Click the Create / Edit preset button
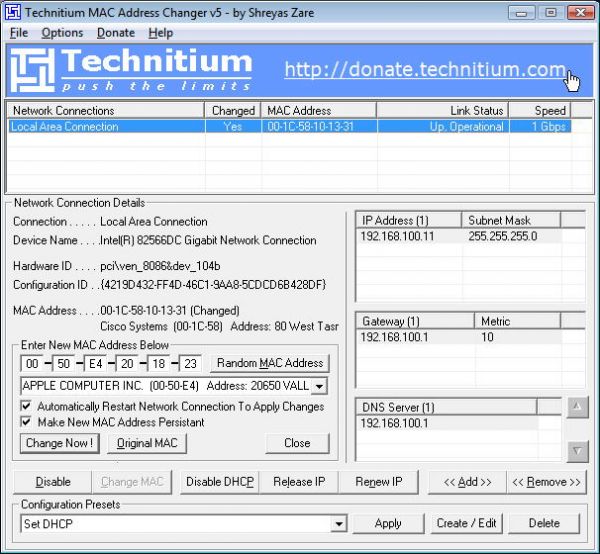 tap(466, 523)
